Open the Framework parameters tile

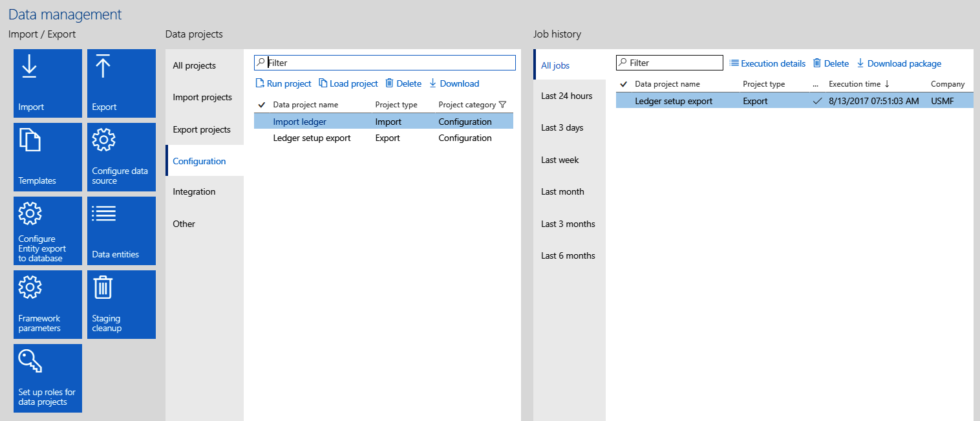pos(48,305)
